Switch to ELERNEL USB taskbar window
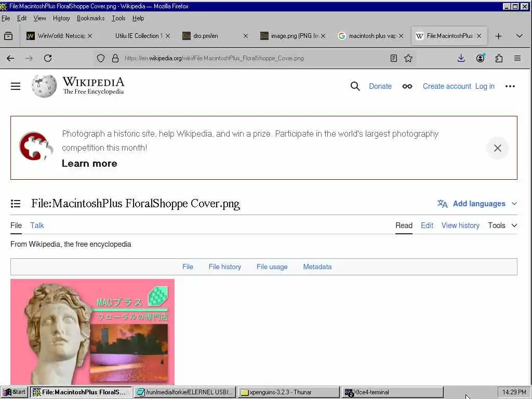 [x=184, y=392]
